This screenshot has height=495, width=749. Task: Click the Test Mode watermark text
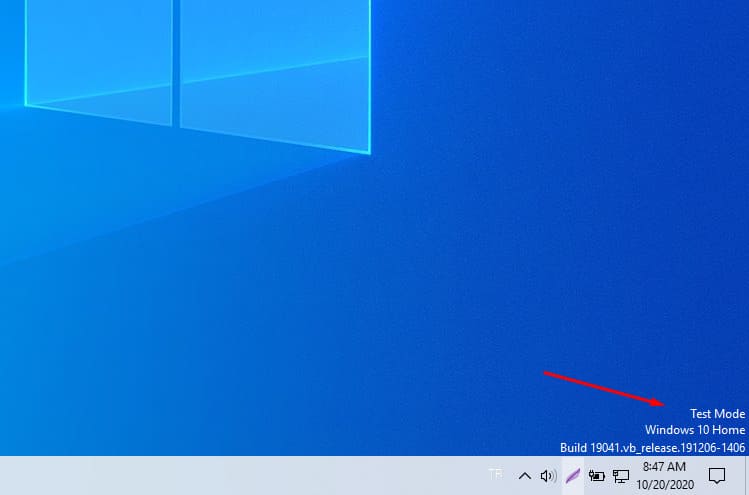click(717, 413)
